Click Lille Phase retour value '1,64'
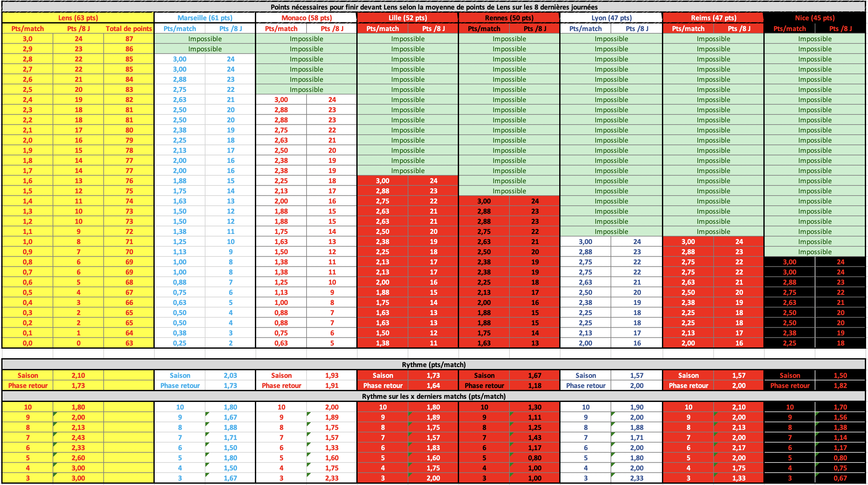 433,385
